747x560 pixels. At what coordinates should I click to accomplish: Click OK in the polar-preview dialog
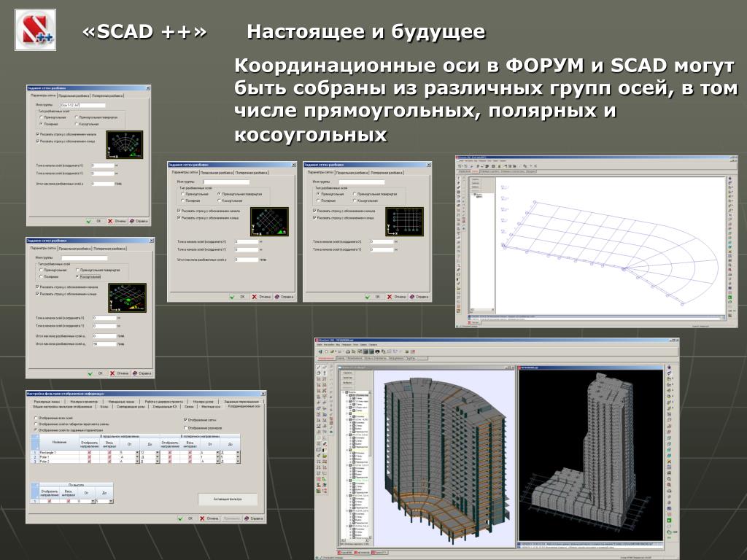point(94,221)
